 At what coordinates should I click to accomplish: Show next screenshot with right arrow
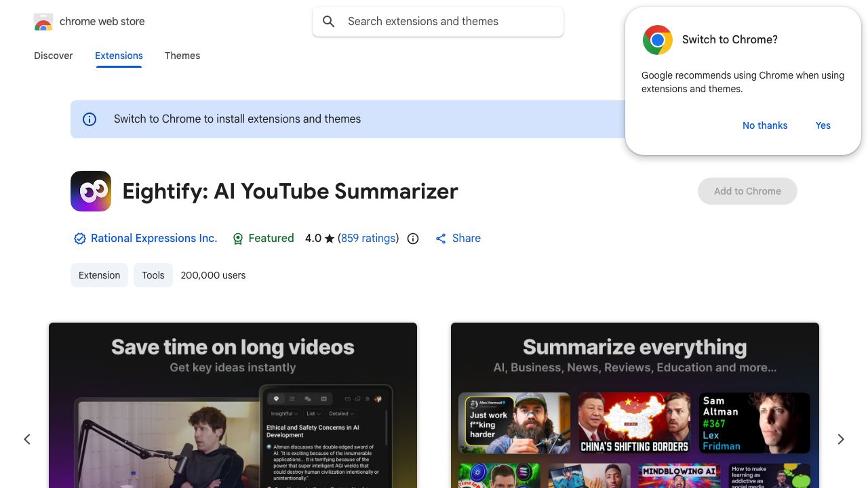point(841,439)
